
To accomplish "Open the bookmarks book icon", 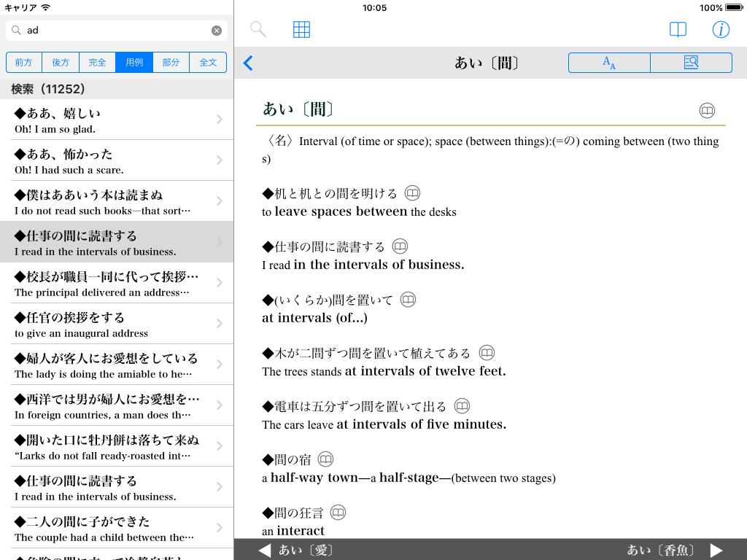I will pos(678,29).
